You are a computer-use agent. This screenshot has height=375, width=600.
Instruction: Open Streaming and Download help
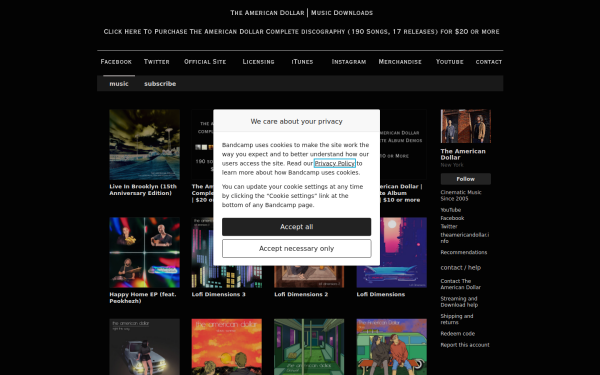[x=459, y=302]
